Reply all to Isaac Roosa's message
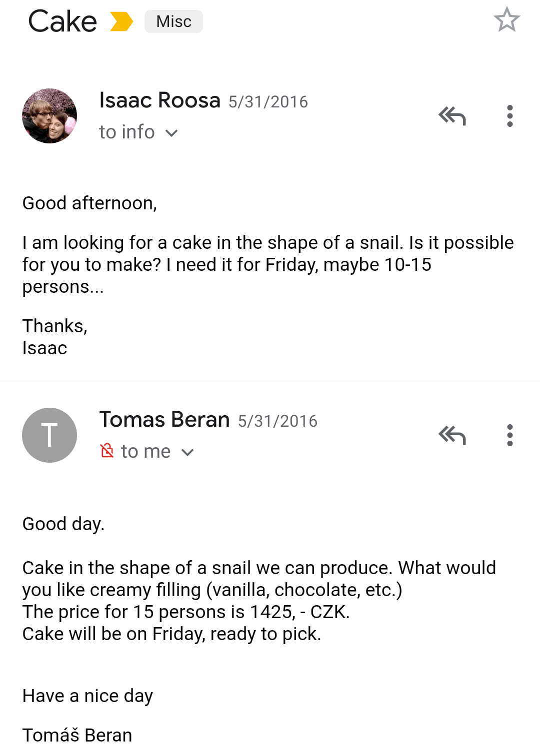 (x=452, y=116)
